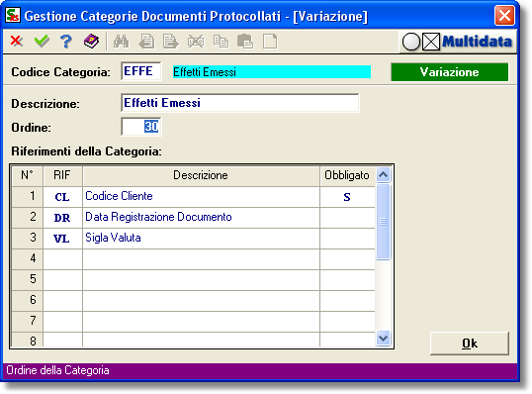Click the cyan Effetti Emessi display field

coord(272,72)
